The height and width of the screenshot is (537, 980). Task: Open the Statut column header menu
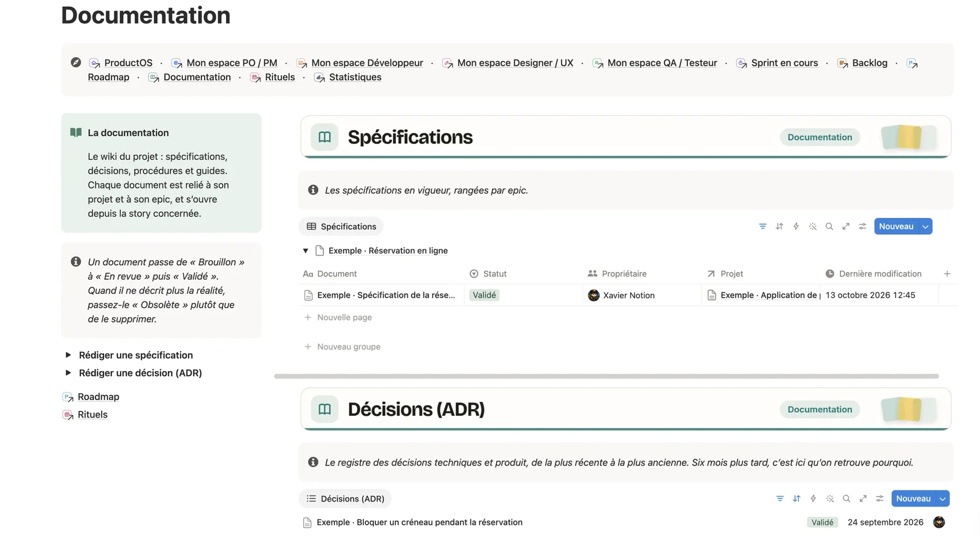tap(488, 274)
